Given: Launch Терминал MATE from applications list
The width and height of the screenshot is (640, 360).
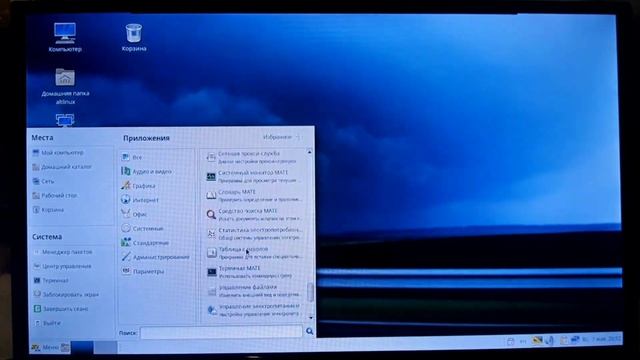Looking at the screenshot, I should point(254,272).
